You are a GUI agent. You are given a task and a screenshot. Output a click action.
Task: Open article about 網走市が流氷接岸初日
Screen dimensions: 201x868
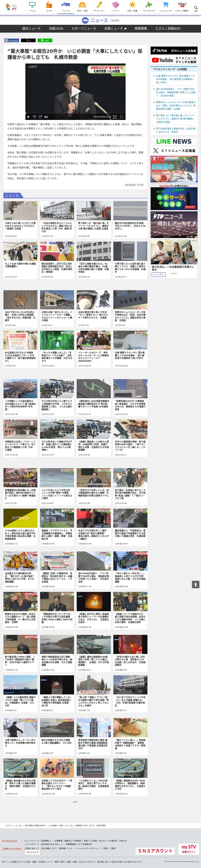point(130,226)
